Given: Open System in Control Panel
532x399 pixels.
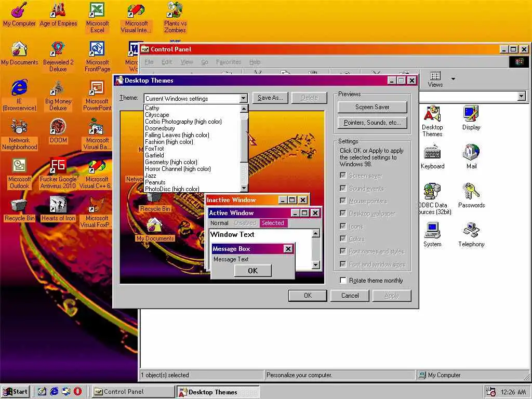Looking at the screenshot, I should [x=433, y=235].
